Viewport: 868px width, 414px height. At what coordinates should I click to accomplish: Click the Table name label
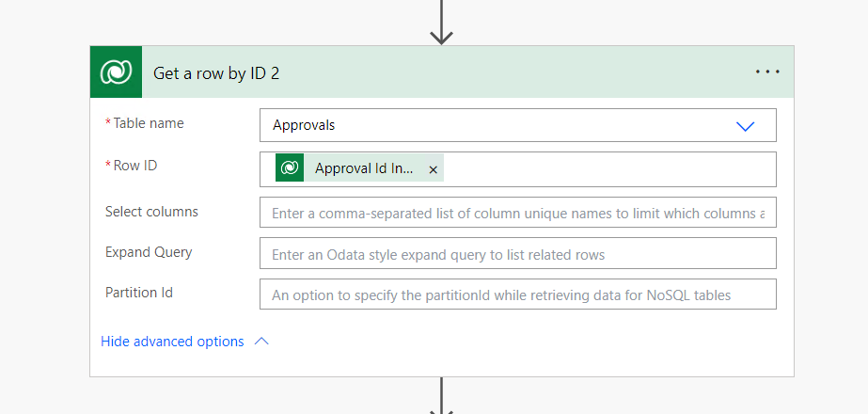(x=149, y=123)
